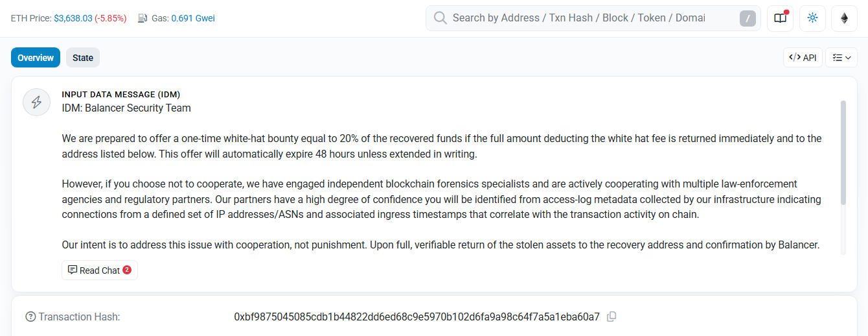
Task: Click the red chat count badge
Action: click(x=127, y=270)
